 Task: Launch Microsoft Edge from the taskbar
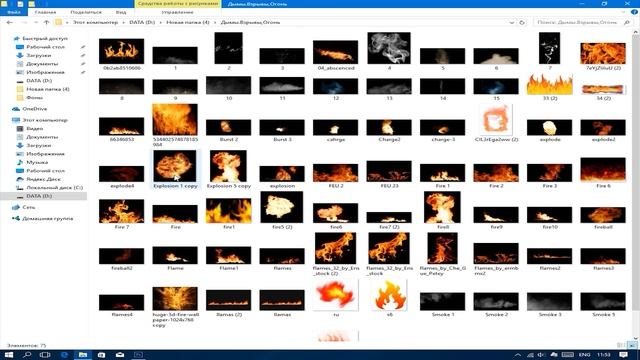coord(64,355)
